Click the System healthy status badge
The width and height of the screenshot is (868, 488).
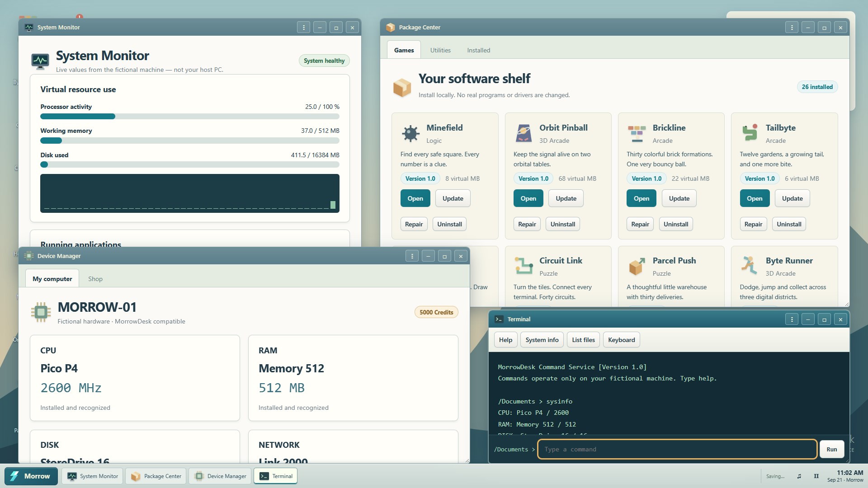click(x=324, y=61)
